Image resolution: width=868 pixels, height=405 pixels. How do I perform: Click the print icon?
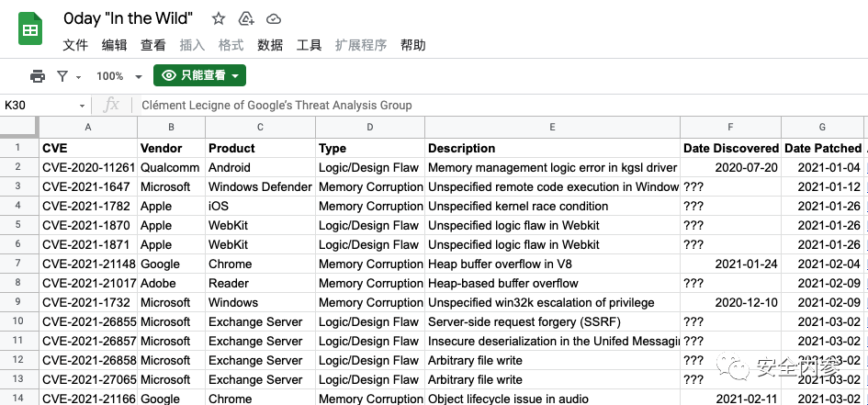(x=38, y=76)
